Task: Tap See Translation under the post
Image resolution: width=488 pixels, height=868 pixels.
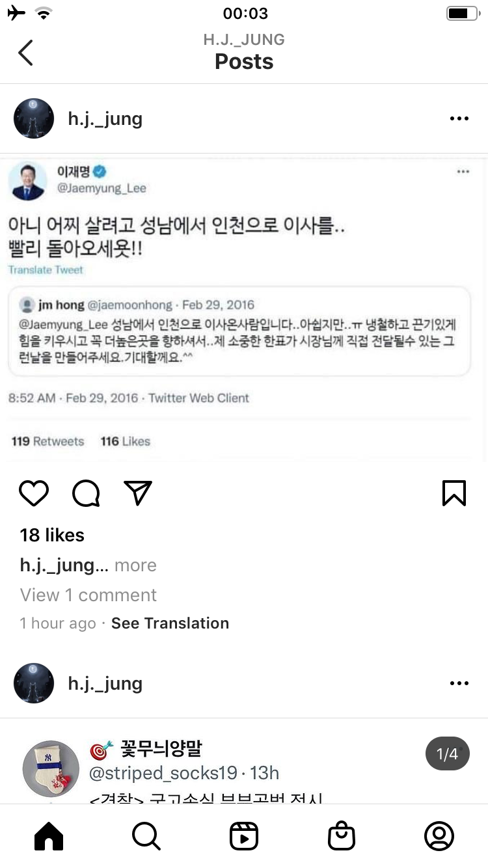Action: pos(170,623)
